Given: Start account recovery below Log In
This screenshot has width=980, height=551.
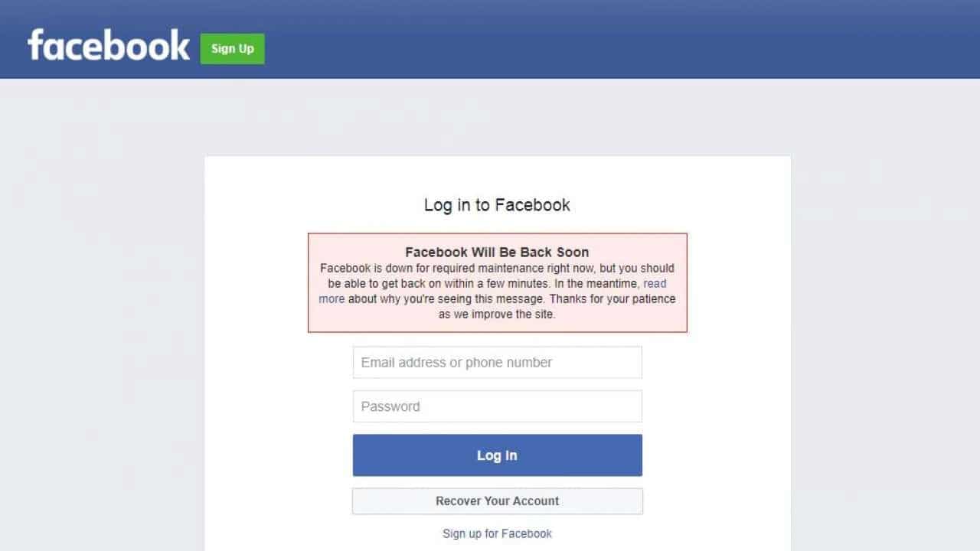Looking at the screenshot, I should tap(498, 501).
